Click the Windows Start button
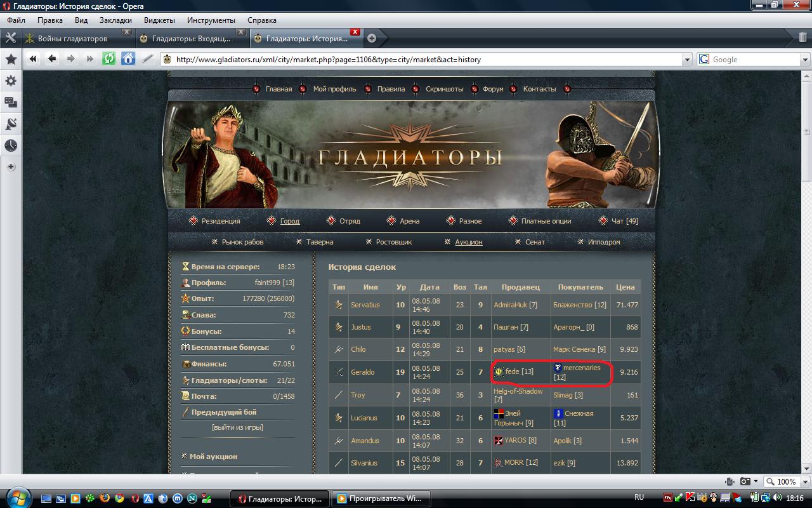 point(17,498)
